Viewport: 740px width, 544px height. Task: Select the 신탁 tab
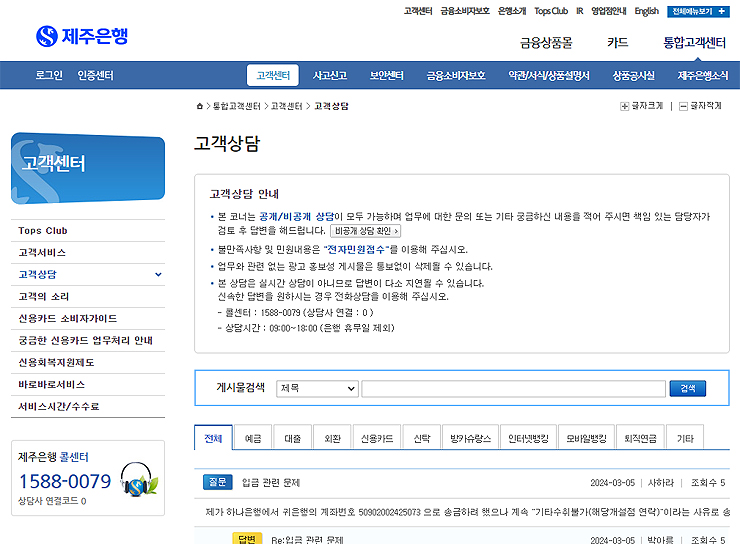point(421,438)
